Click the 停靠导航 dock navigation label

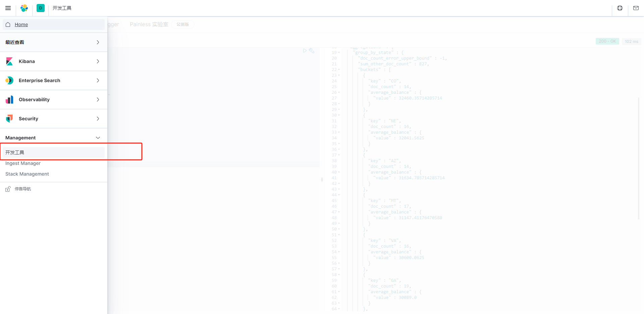coord(23,189)
